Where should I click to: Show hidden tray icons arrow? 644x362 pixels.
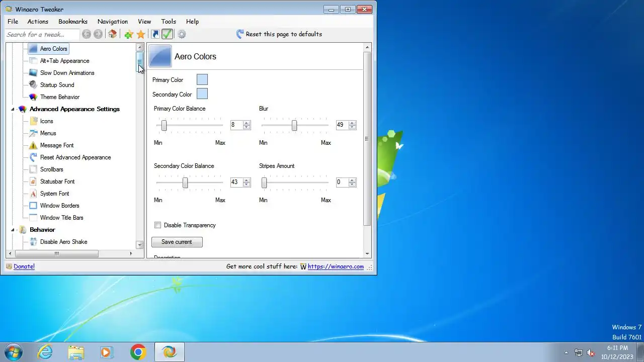tap(566, 352)
